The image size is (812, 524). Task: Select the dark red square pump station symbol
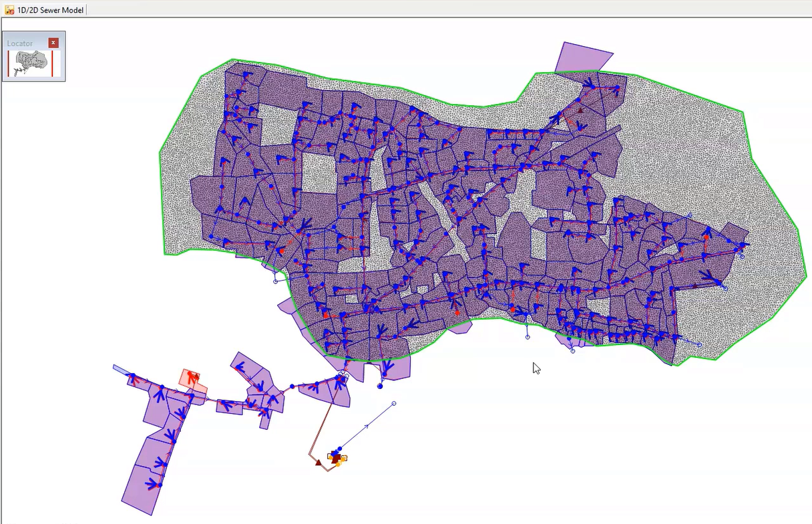point(336,459)
